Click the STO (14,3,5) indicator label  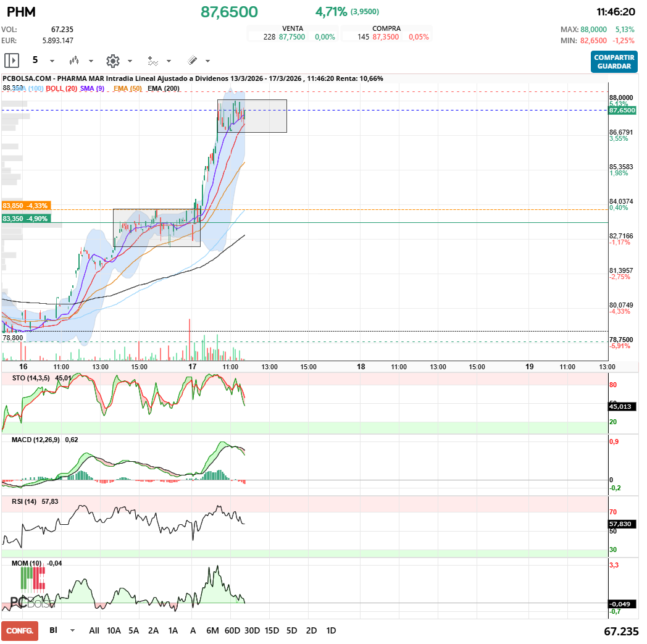point(32,377)
